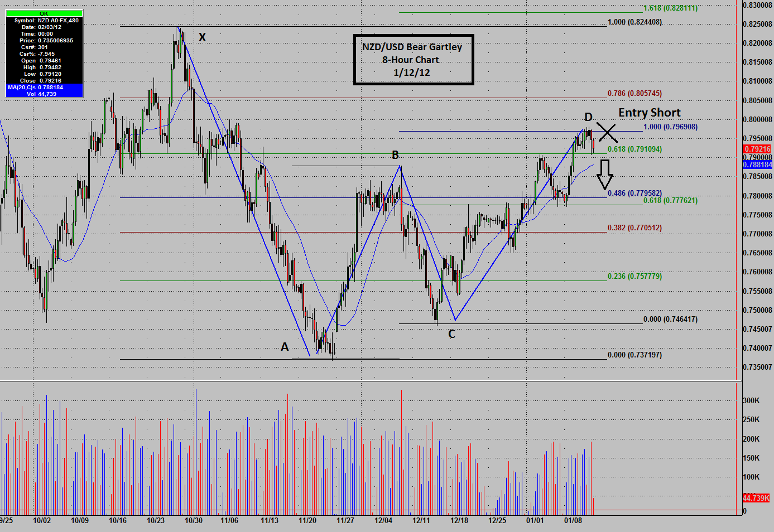Click the green 0.618 (0.791094) level label
Image resolution: width=774 pixels, height=532 pixels.
tap(634, 149)
